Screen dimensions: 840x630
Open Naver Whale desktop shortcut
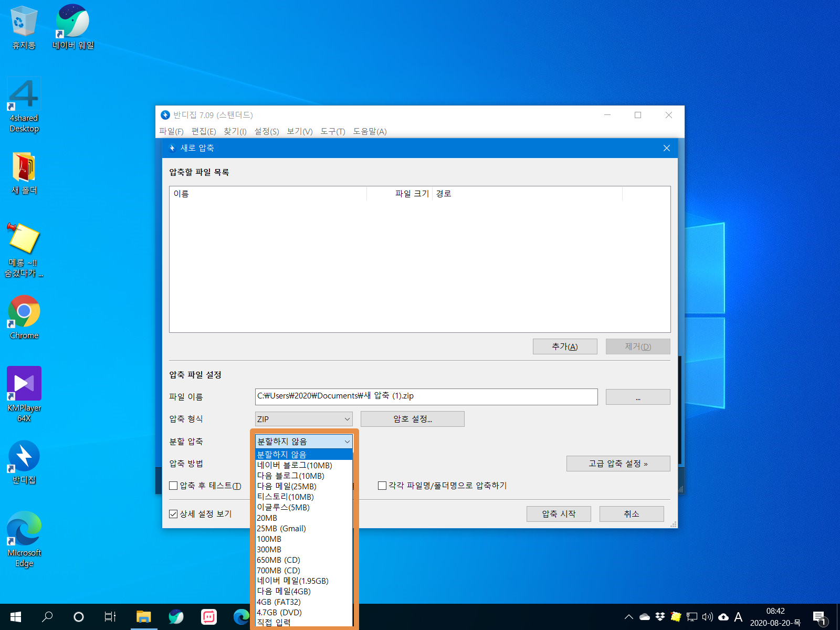tap(73, 27)
